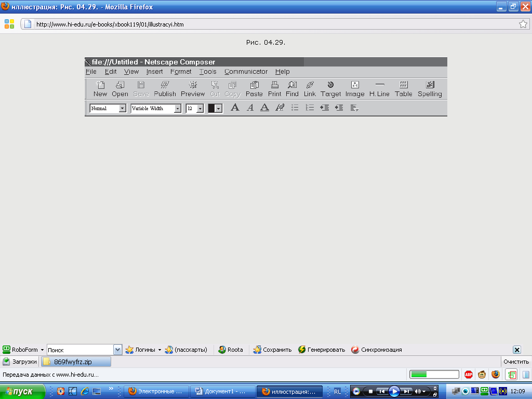532x399 pixels.
Task: Open the Help menu in Composer
Action: (282, 72)
